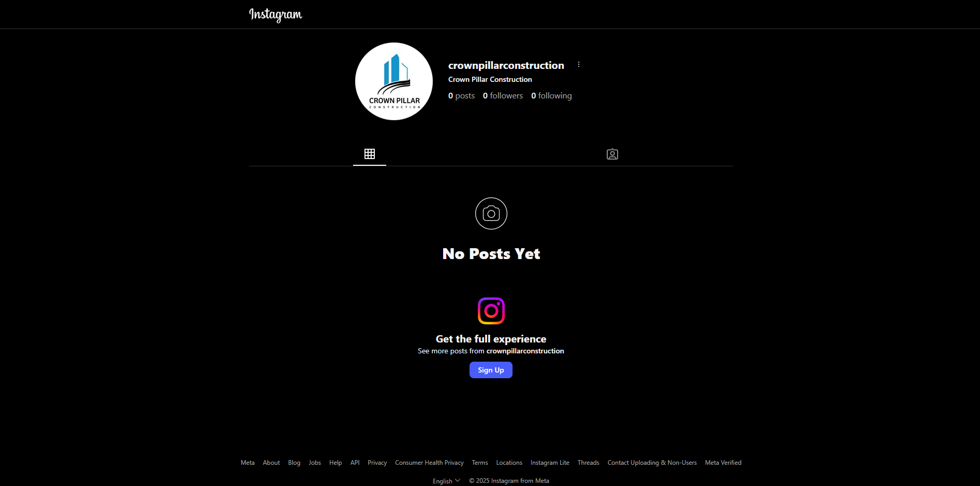Open the Privacy footer link
Viewport: 980px width, 486px height.
(x=377, y=463)
